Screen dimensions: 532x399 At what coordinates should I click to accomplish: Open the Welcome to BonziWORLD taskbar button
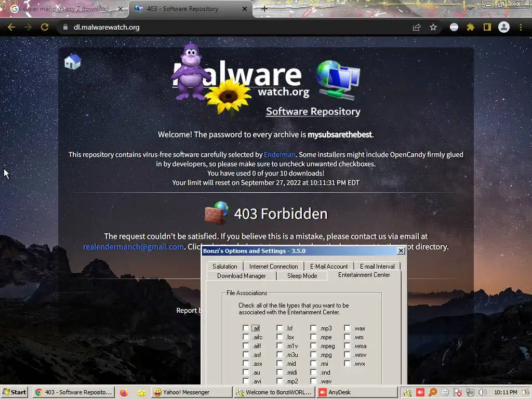click(274, 392)
